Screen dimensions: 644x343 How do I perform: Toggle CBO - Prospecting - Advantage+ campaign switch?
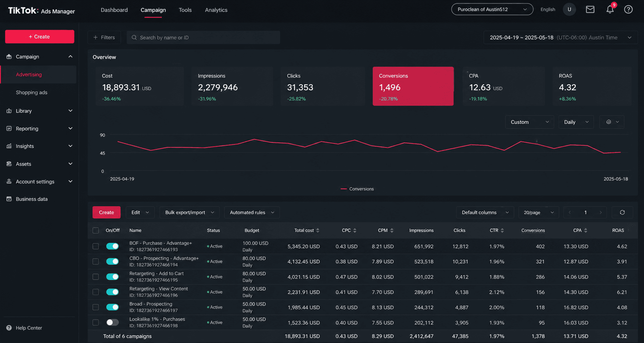click(x=112, y=262)
